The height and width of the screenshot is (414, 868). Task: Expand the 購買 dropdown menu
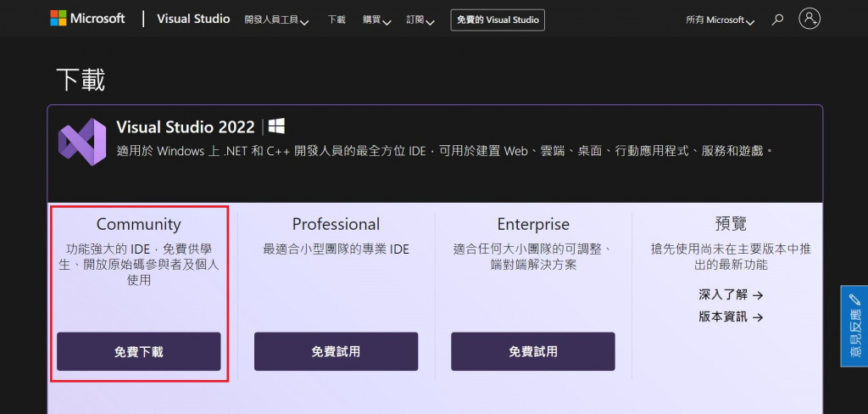pyautogui.click(x=377, y=20)
